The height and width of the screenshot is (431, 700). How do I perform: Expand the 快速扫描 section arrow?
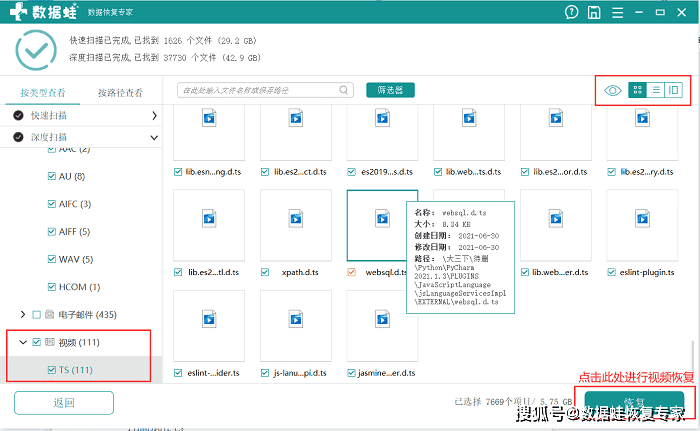pos(154,116)
